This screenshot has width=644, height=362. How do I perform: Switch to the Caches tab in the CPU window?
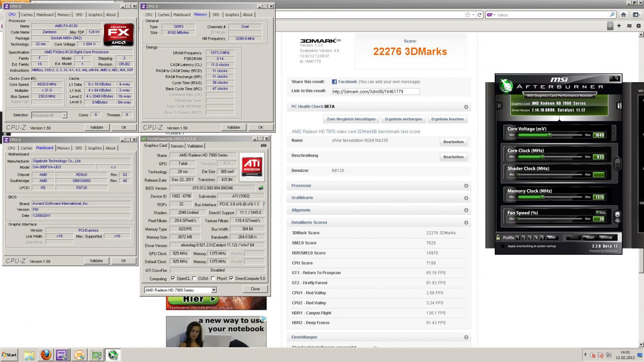27,15
